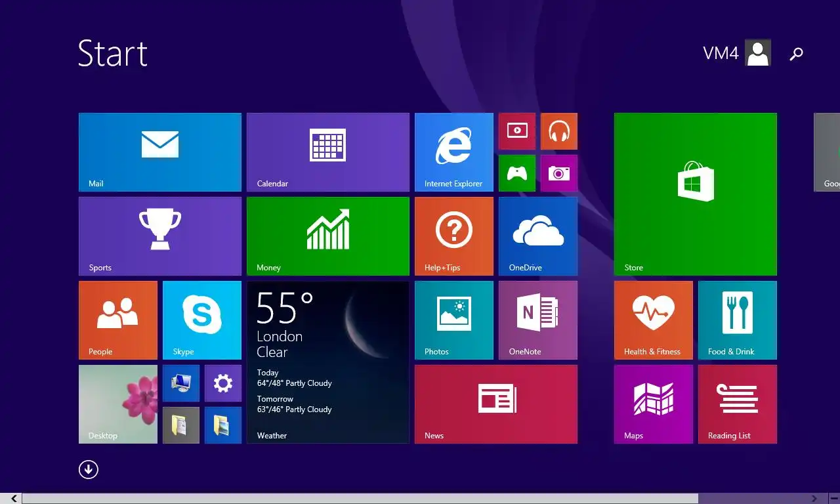Image resolution: width=840 pixels, height=504 pixels.
Task: Click the search magnifier icon
Action: coord(796,54)
